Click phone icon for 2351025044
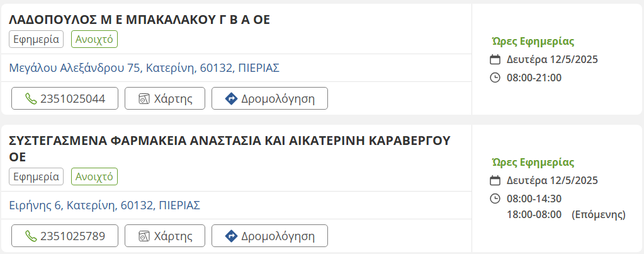The image size is (644, 254). coord(31,98)
